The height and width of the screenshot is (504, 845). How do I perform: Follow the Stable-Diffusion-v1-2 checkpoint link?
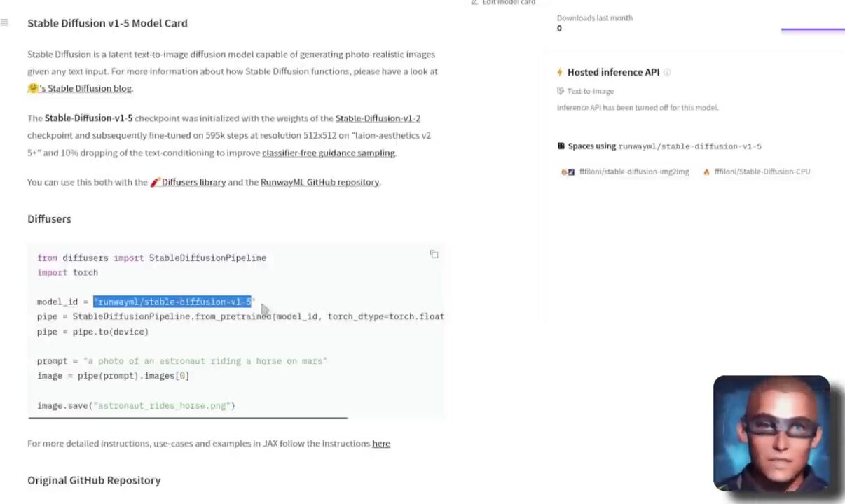coord(378,118)
